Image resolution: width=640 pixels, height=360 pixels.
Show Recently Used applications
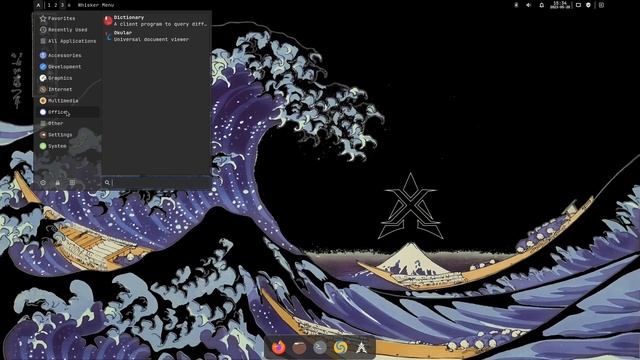67,30
